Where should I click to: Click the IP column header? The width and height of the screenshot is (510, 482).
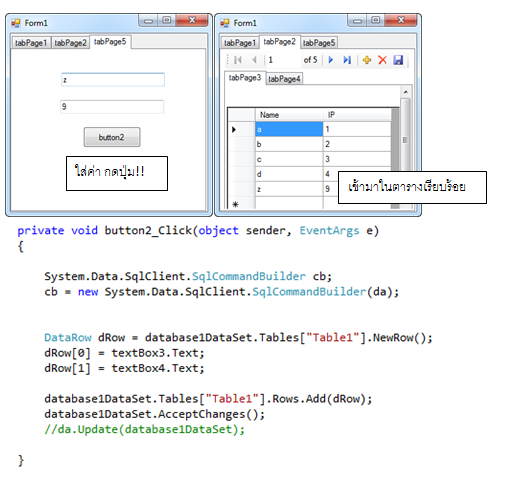point(357,115)
